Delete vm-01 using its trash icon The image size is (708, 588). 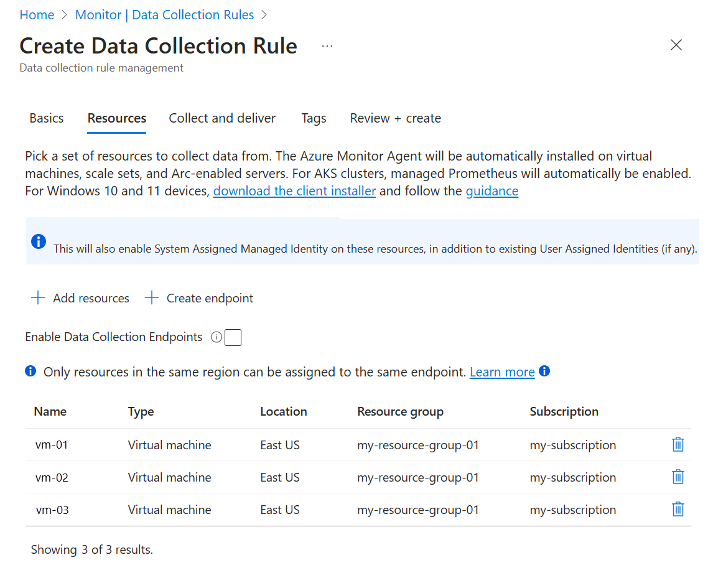pyautogui.click(x=678, y=444)
